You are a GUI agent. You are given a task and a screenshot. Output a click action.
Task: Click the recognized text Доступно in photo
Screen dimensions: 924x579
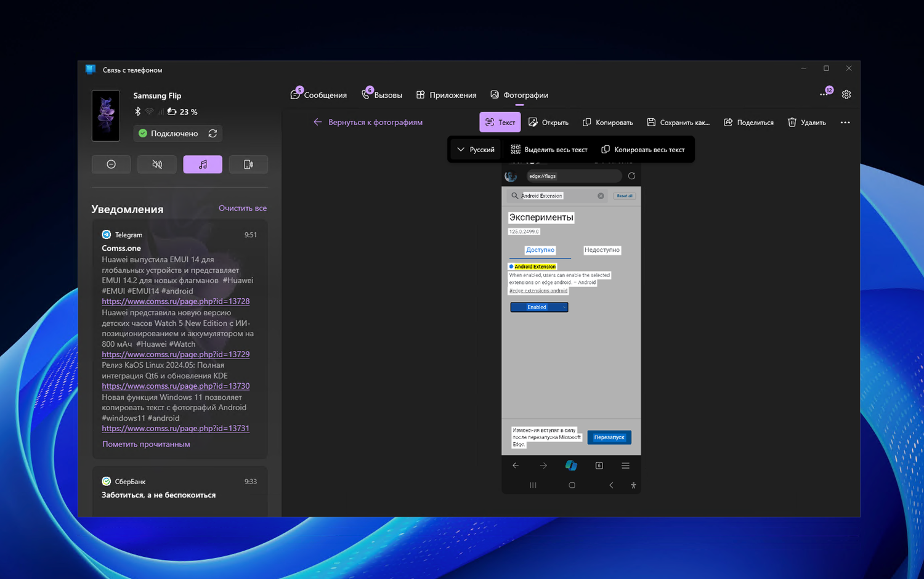tap(540, 249)
